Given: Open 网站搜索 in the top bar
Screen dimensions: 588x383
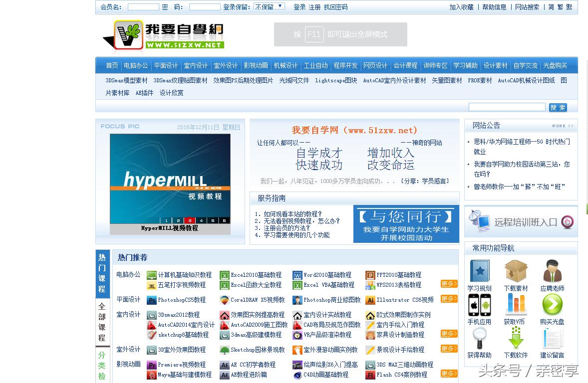Looking at the screenshot, I should tap(527, 7).
